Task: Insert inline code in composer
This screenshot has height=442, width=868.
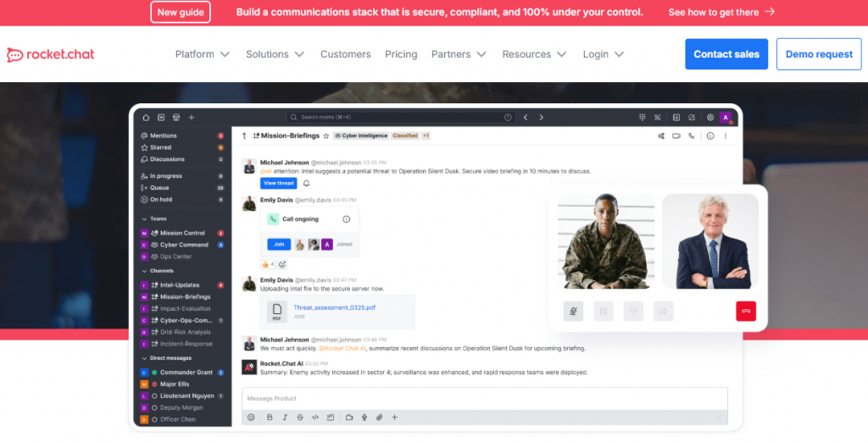Action: pyautogui.click(x=315, y=417)
